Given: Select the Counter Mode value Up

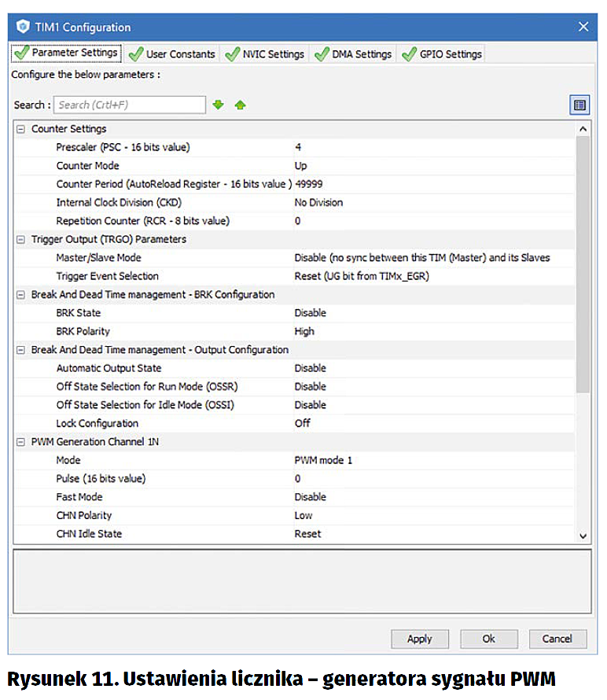Looking at the screenshot, I should click(x=301, y=166).
